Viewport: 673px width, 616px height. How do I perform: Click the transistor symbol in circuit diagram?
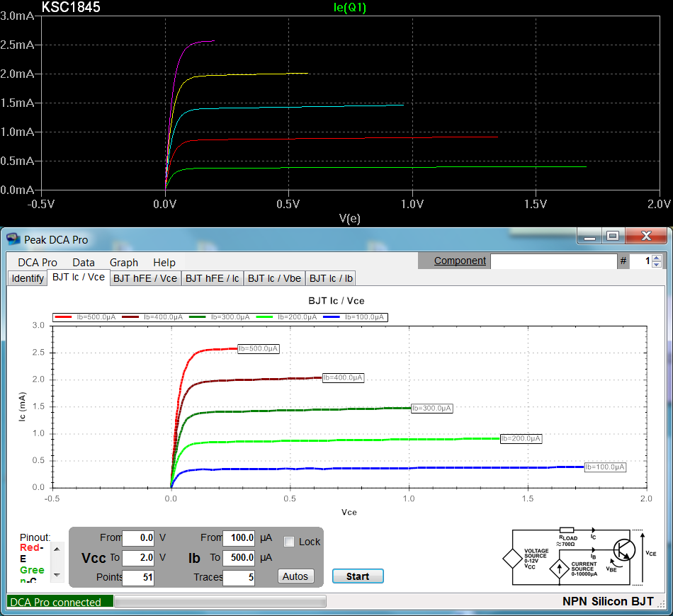tap(624, 549)
